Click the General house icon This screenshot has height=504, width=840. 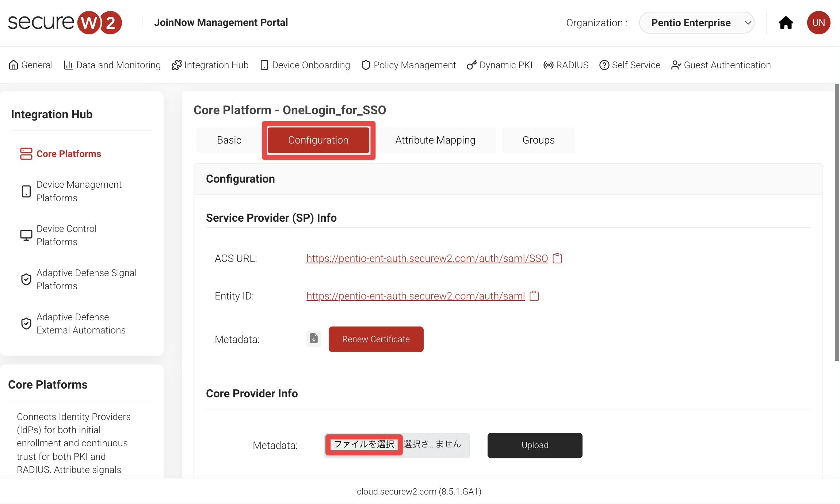click(x=14, y=65)
